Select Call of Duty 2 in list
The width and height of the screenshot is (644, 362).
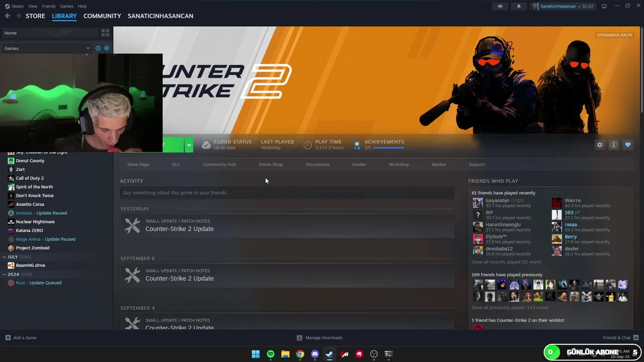(x=30, y=178)
